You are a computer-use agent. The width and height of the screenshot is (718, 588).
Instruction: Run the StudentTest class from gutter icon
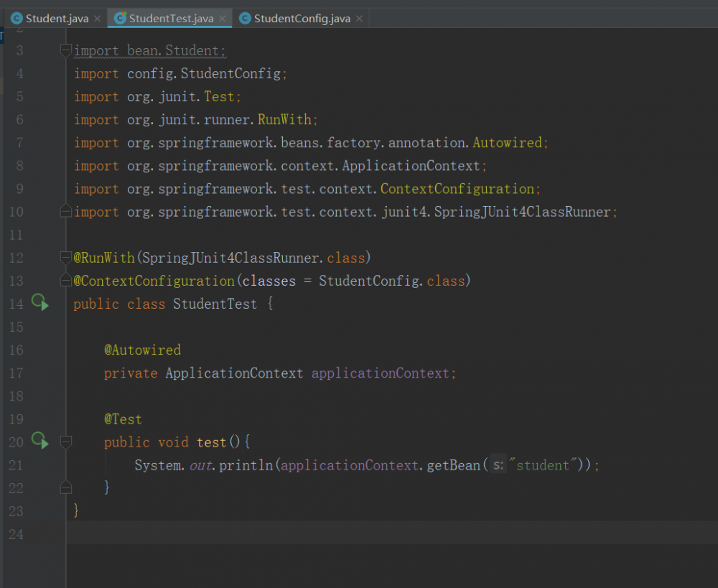click(39, 304)
